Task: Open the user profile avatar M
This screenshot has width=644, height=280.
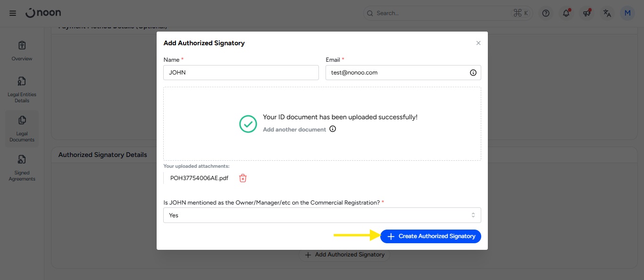Action: (627, 13)
